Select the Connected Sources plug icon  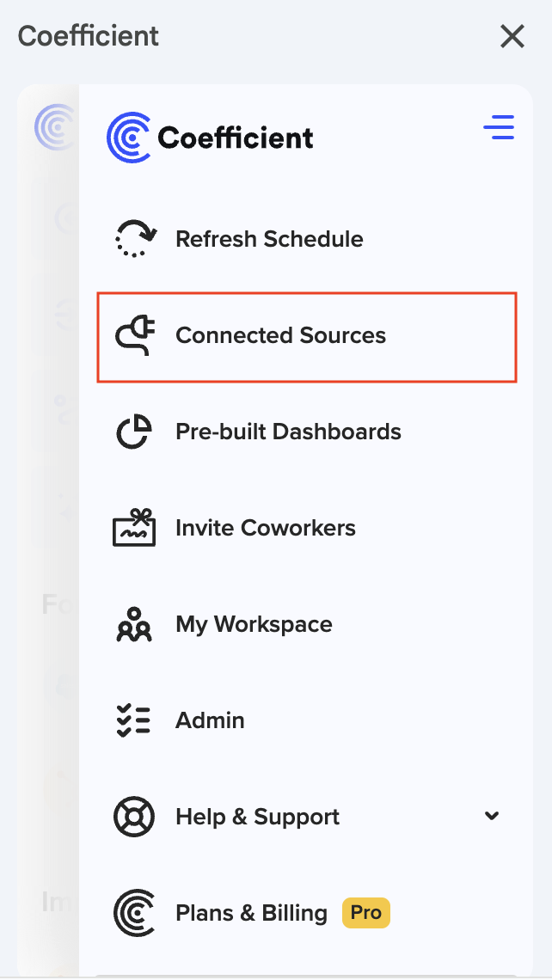(136, 335)
